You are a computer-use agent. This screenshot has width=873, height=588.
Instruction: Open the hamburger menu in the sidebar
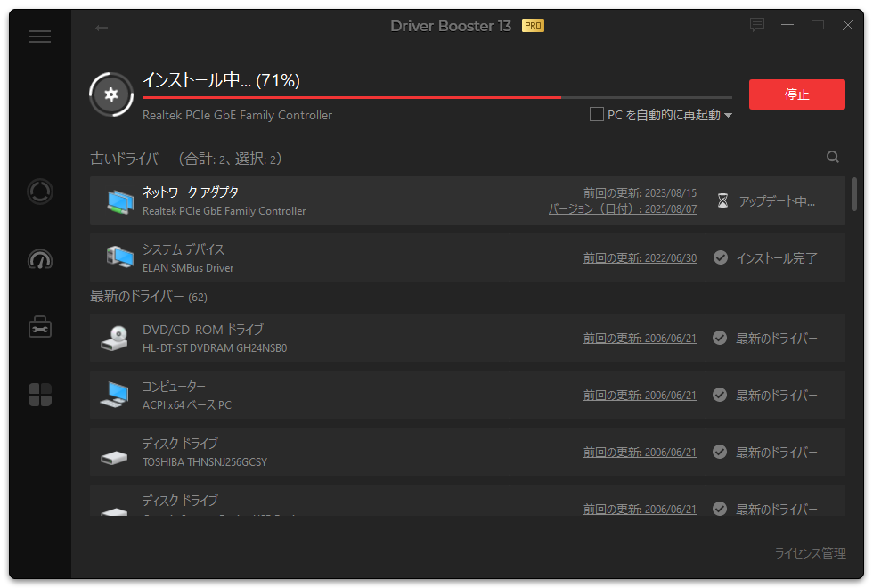coord(40,37)
